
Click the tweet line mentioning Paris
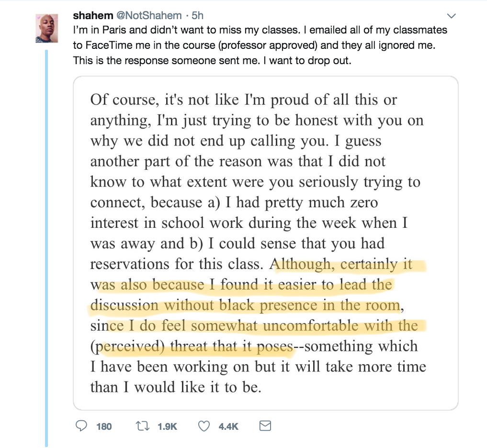tap(260, 30)
